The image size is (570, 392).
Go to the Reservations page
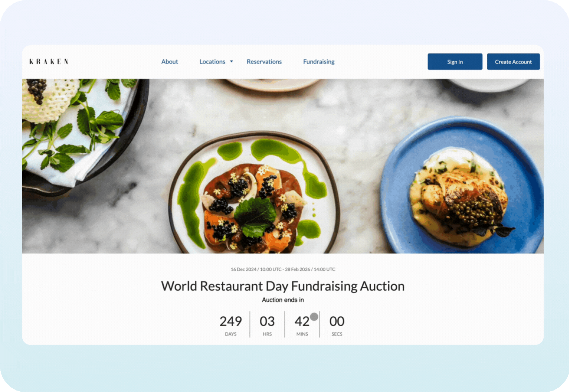[x=264, y=62]
